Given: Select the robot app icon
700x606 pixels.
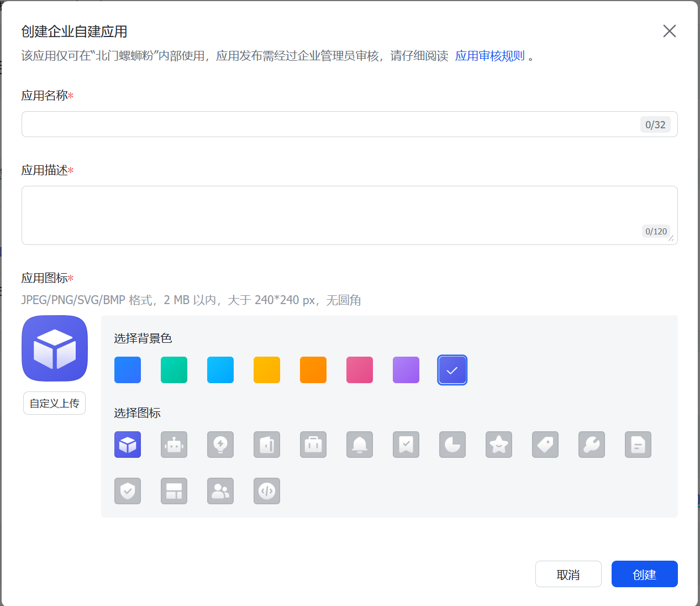Looking at the screenshot, I should click(174, 445).
